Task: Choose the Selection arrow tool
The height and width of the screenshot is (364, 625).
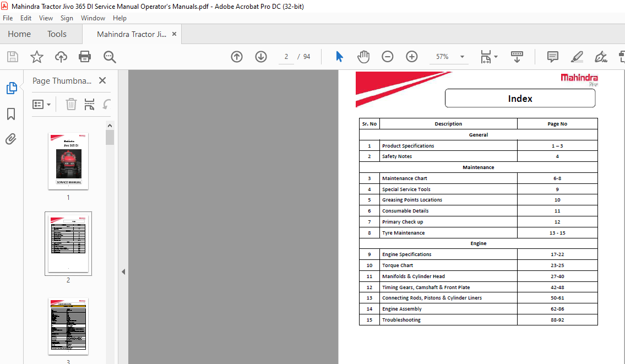Action: tap(339, 57)
